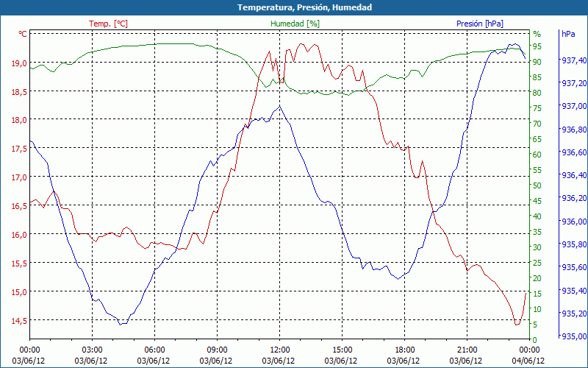Click the '936,80' pressure axis value
Viewport: 588px width, 368px height.
[573, 130]
